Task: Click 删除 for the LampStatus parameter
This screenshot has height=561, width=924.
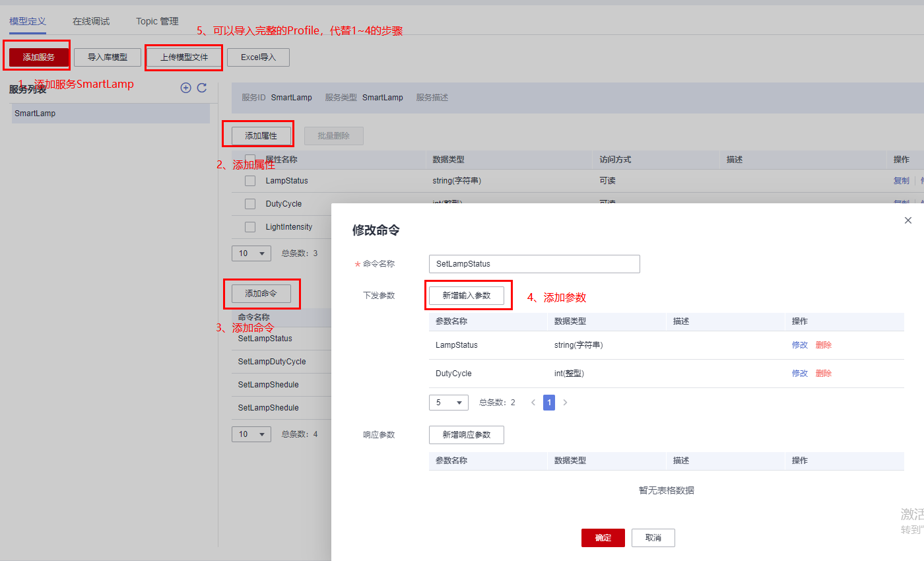Action: (x=824, y=345)
